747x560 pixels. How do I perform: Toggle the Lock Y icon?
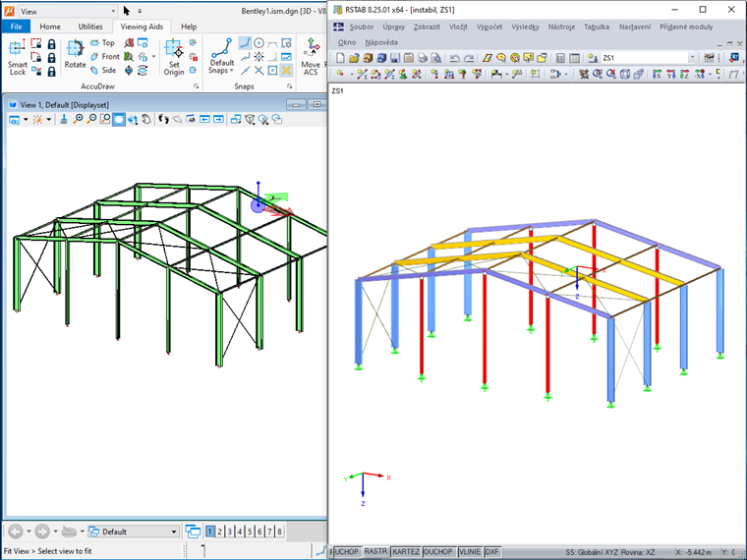click(x=51, y=58)
